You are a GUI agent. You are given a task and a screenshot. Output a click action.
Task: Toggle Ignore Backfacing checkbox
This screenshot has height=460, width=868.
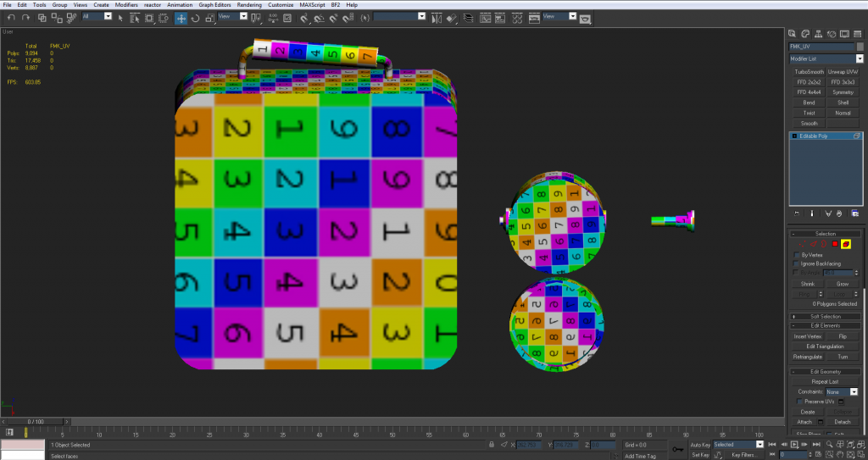point(796,263)
